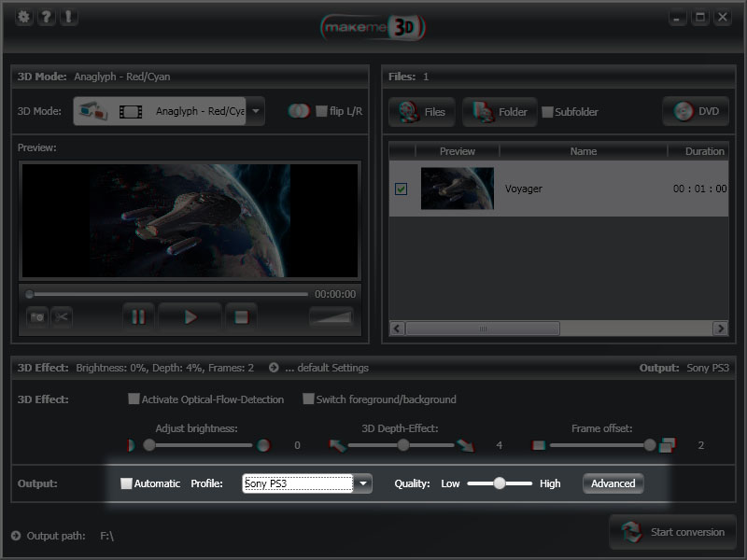The height and width of the screenshot is (560, 747).
Task: Sort by the Preview column header
Action: tap(458, 151)
